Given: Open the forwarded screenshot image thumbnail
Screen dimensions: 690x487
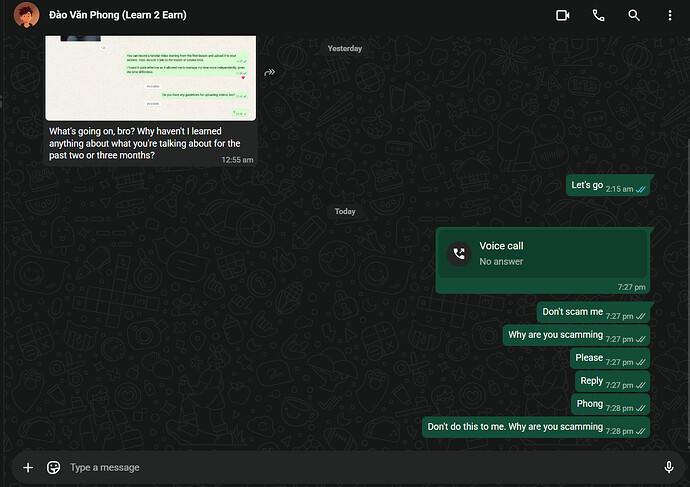Looking at the screenshot, I should [x=150, y=78].
